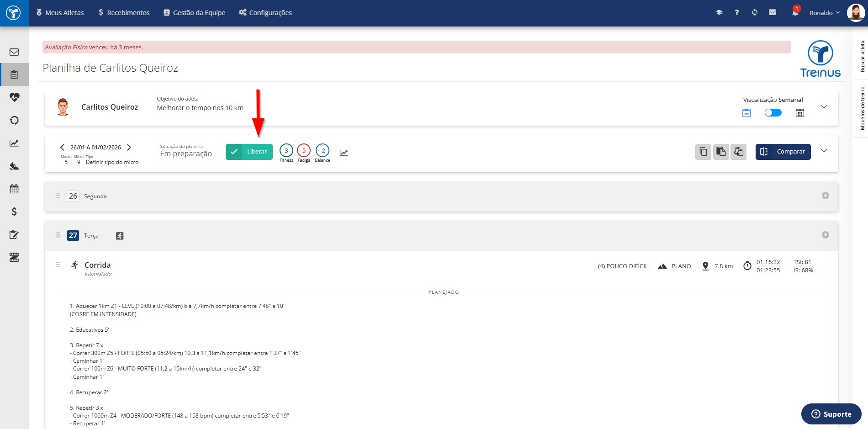Click the stopwatch duration icon
The width and height of the screenshot is (868, 429).
pyautogui.click(x=747, y=265)
